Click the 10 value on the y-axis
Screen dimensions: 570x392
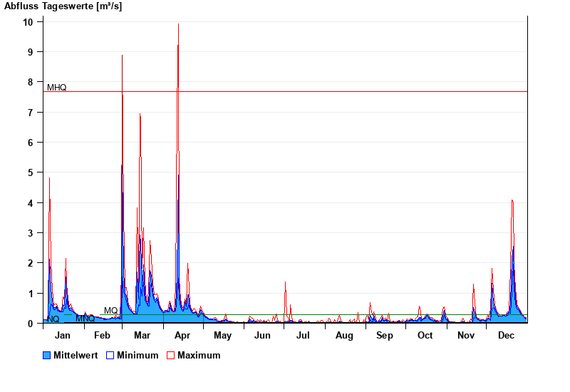tap(28, 22)
